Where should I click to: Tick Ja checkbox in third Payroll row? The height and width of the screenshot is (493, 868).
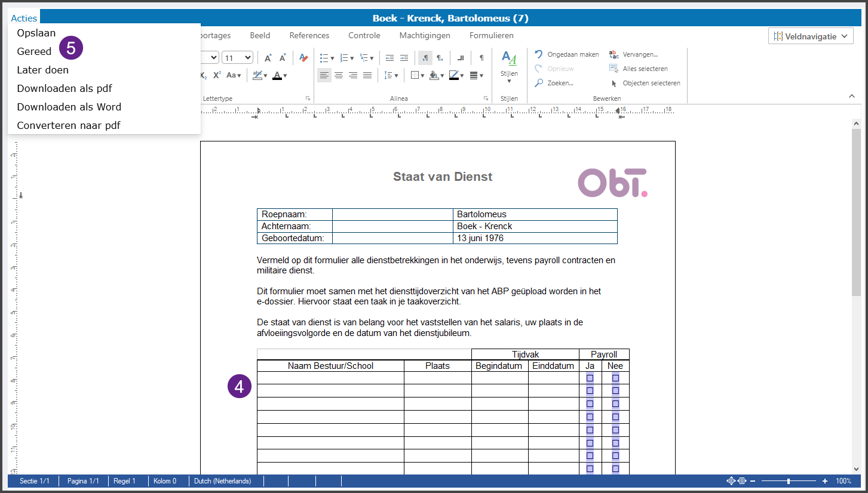click(590, 404)
